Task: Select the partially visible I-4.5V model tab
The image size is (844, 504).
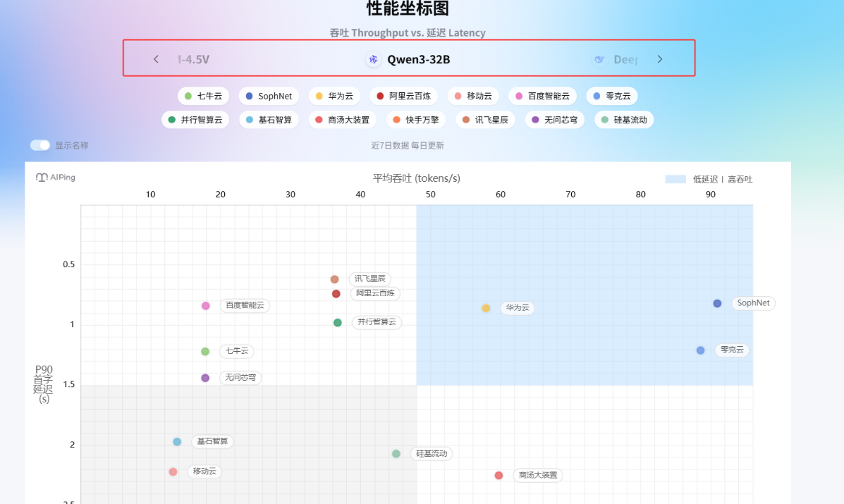Action: tap(193, 60)
